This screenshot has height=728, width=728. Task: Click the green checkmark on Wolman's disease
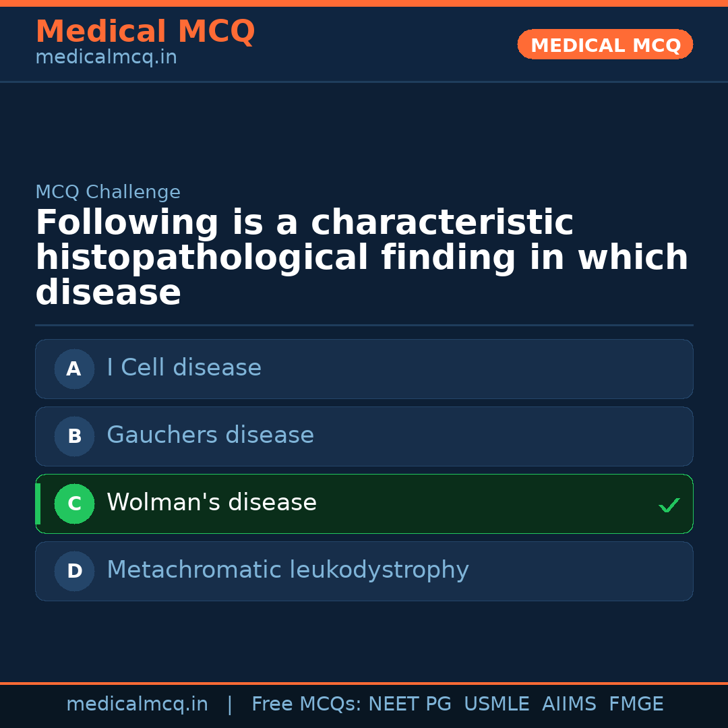(x=669, y=505)
